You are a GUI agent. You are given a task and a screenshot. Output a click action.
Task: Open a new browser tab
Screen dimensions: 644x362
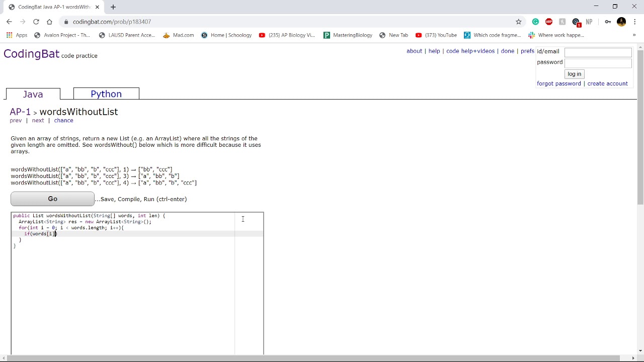coord(113,7)
